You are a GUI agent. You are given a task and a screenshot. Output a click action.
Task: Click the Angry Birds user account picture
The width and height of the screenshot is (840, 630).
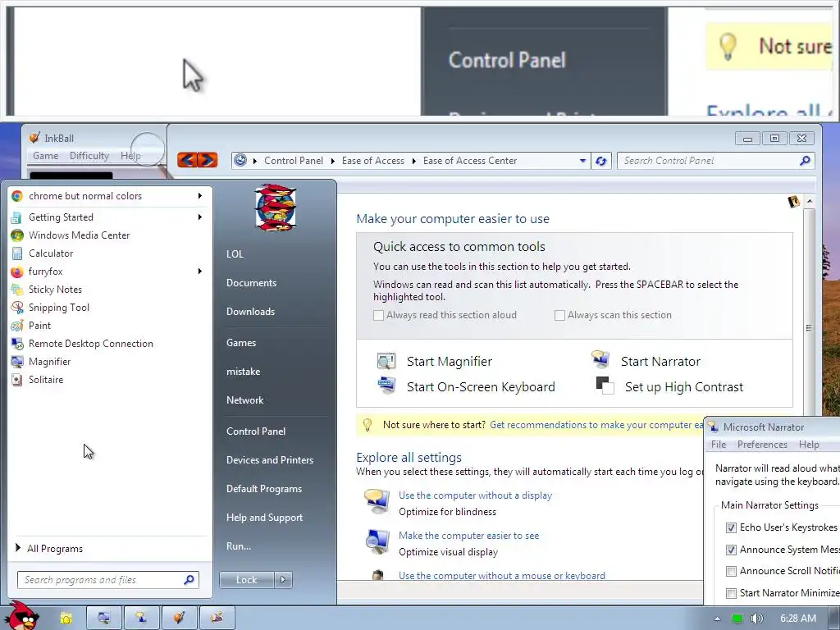(x=276, y=208)
